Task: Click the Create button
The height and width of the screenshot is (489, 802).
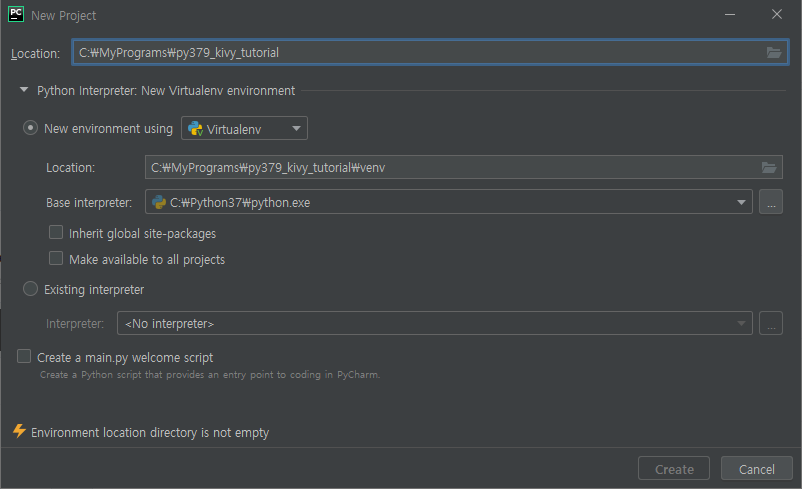Action: click(x=674, y=469)
